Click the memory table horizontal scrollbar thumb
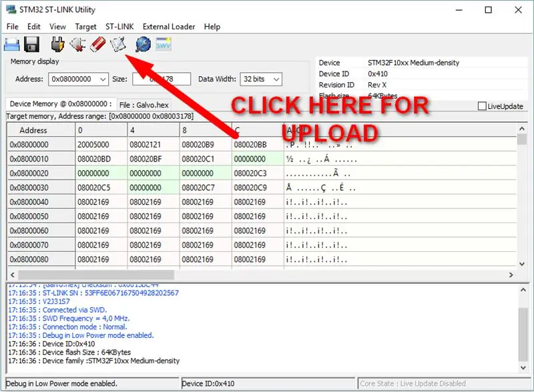The height and width of the screenshot is (392, 534). (96, 275)
